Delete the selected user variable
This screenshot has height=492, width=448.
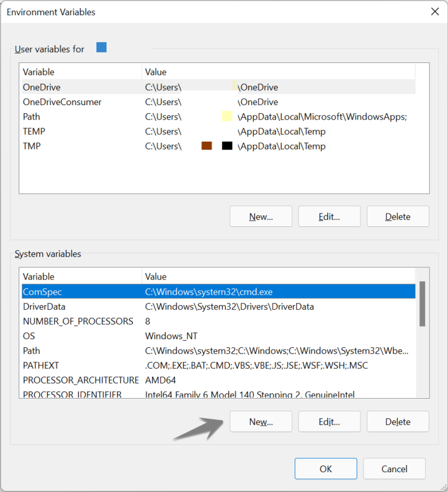(x=397, y=217)
